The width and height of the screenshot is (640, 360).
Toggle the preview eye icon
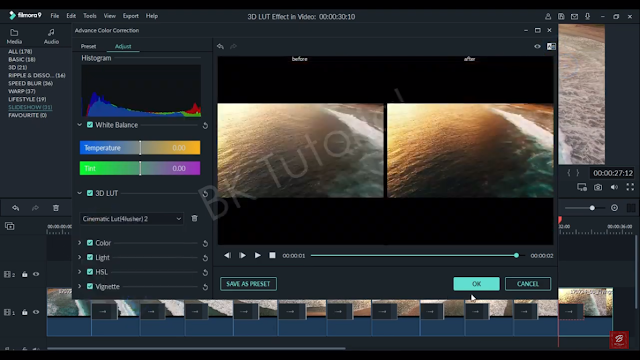pyautogui.click(x=537, y=47)
